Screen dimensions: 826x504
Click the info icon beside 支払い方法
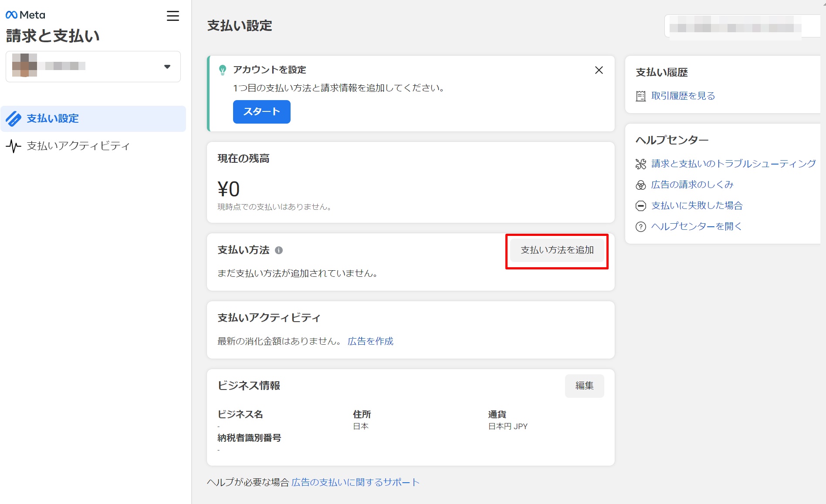click(279, 250)
